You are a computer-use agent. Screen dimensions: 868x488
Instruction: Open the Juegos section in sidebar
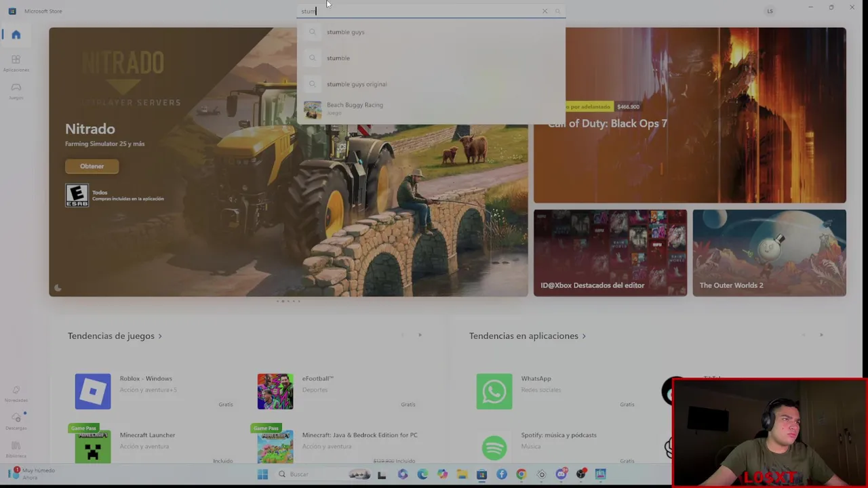[x=16, y=91]
